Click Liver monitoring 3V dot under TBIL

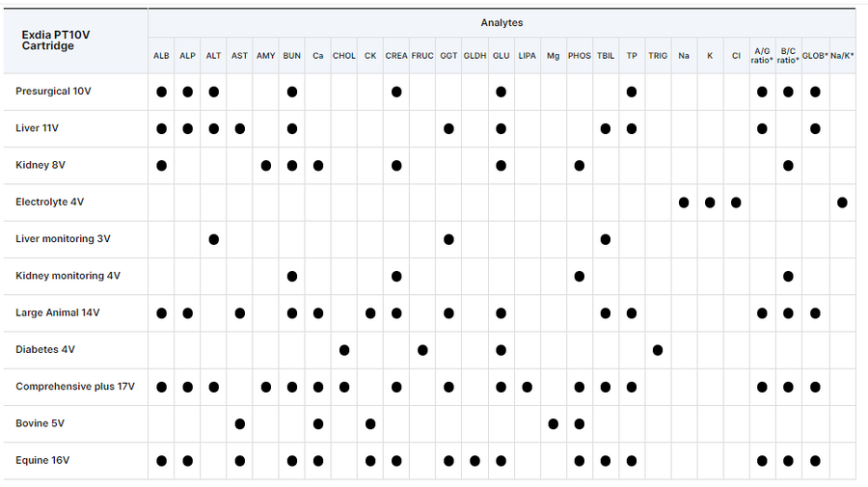606,239
